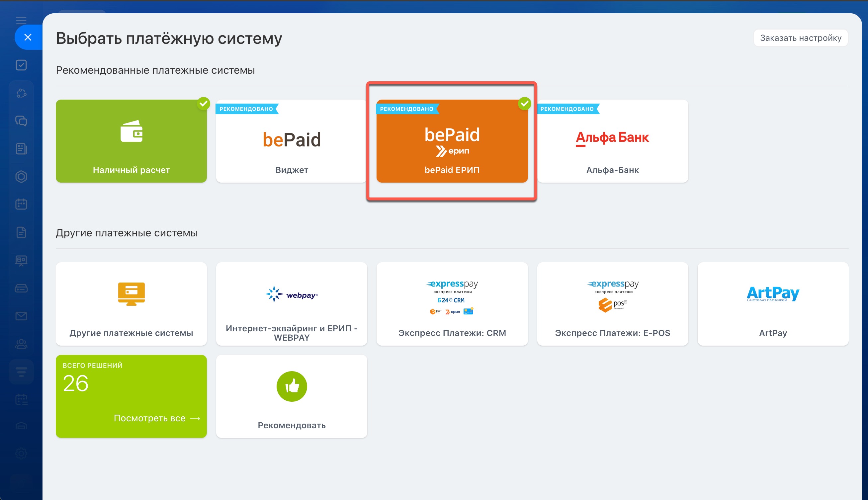Click the green thumbs-up Recommend icon
This screenshot has width=868, height=500.
pyautogui.click(x=292, y=386)
